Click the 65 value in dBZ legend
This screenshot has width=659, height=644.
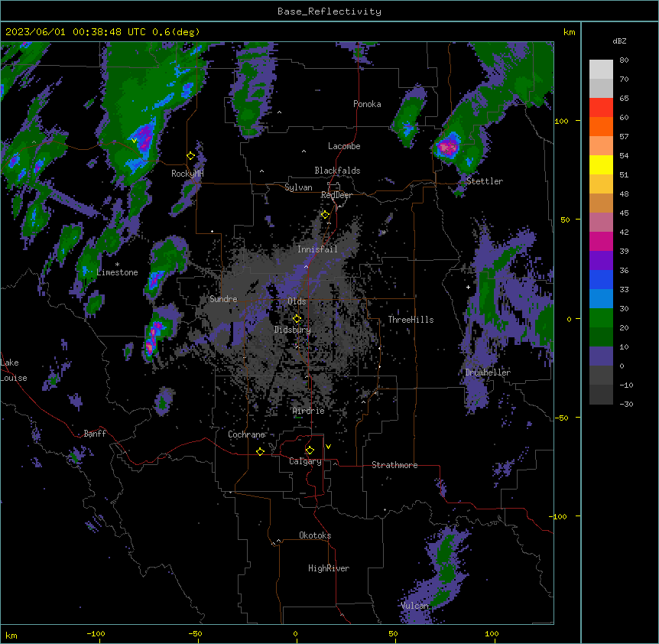point(624,99)
